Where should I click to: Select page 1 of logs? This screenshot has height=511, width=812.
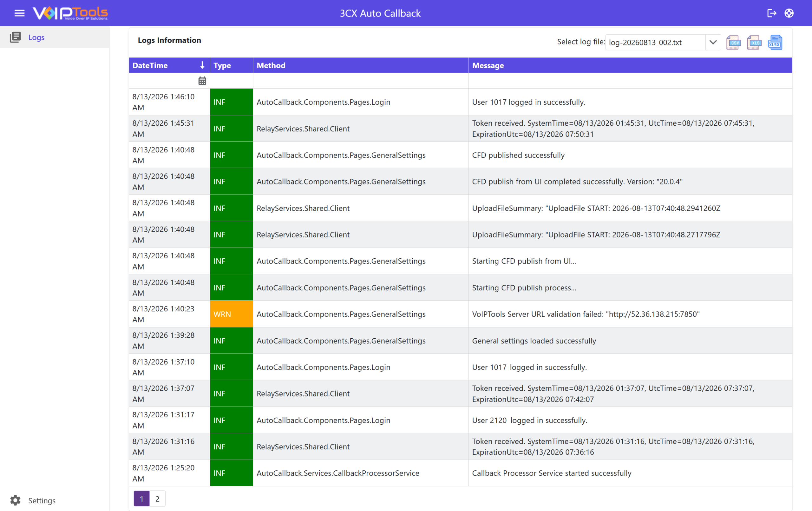click(142, 499)
